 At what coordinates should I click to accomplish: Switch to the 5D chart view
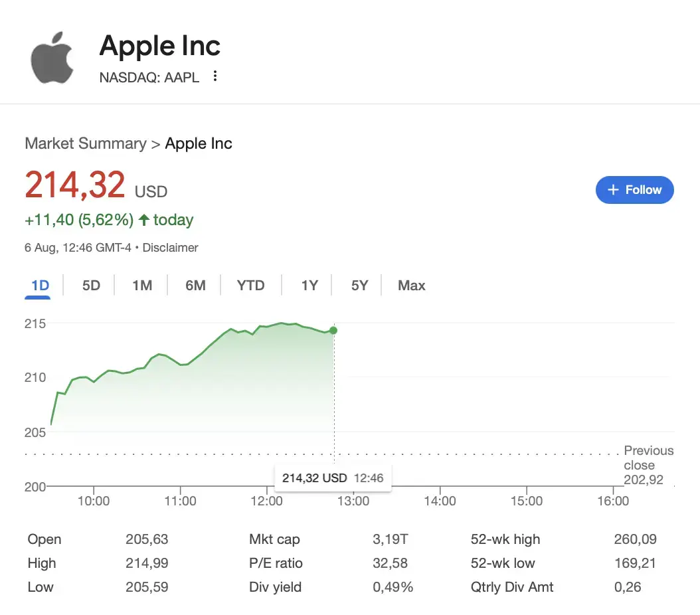click(91, 285)
